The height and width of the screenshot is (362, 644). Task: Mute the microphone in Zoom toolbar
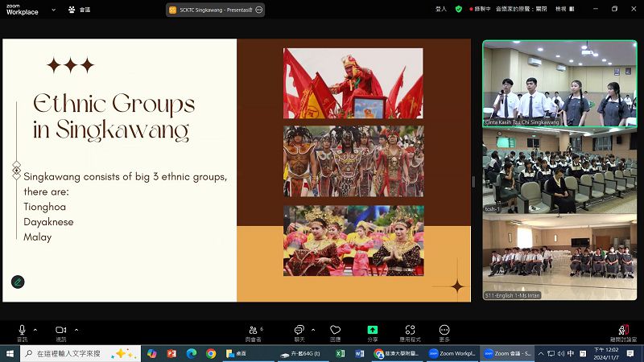tap(22, 331)
